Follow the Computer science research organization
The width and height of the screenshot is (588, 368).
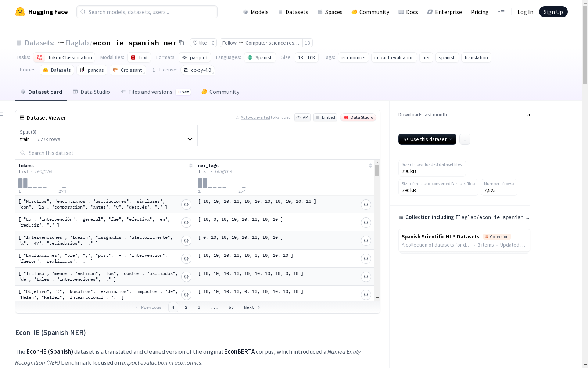(x=261, y=43)
